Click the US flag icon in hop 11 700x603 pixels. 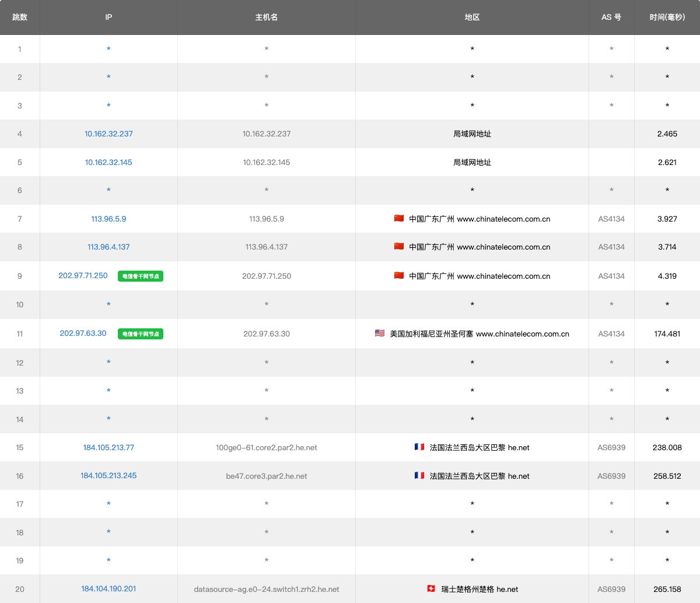[380, 334]
